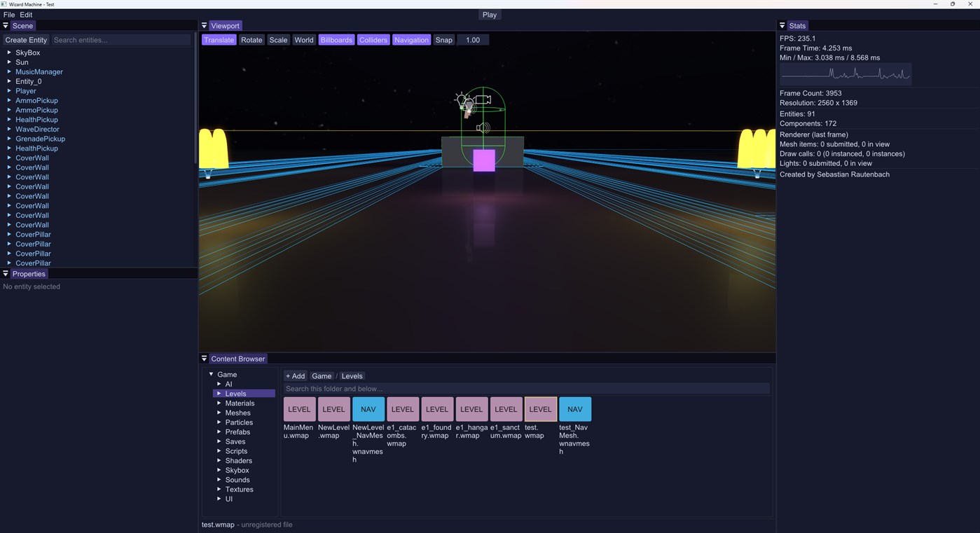This screenshot has width=980, height=533.
Task: Collapse the Content Browser panel triangle
Action: click(x=205, y=359)
